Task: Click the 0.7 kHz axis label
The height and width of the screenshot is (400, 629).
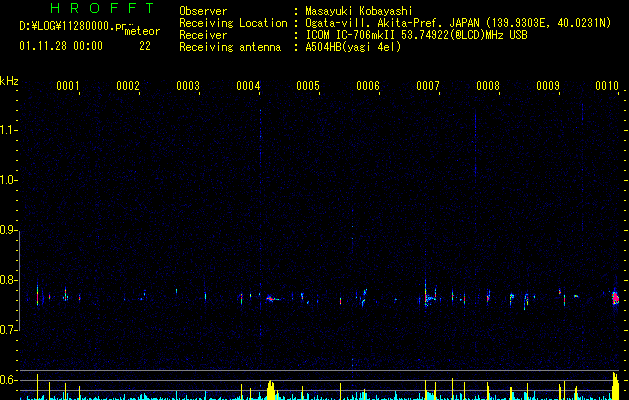Action: tap(7, 330)
